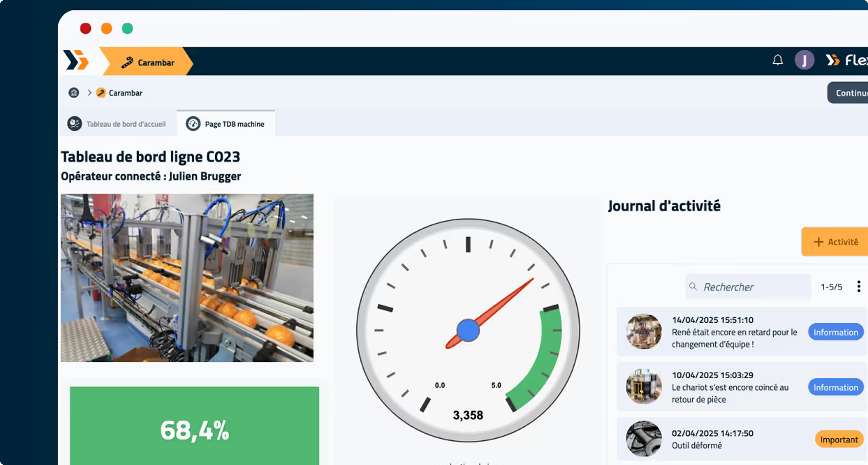This screenshot has height=465, width=868.
Task: Expand the breadcrumb chevron separator
Action: [x=90, y=93]
